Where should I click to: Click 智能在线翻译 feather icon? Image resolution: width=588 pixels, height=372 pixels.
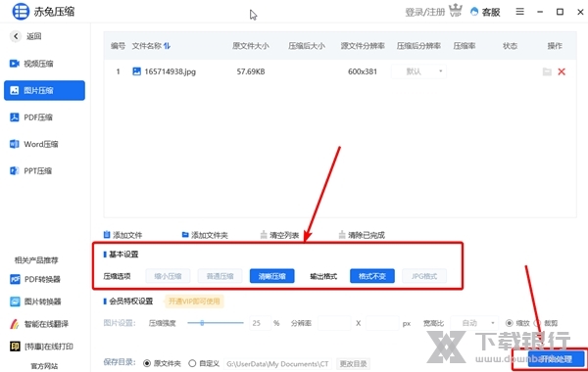click(15, 324)
